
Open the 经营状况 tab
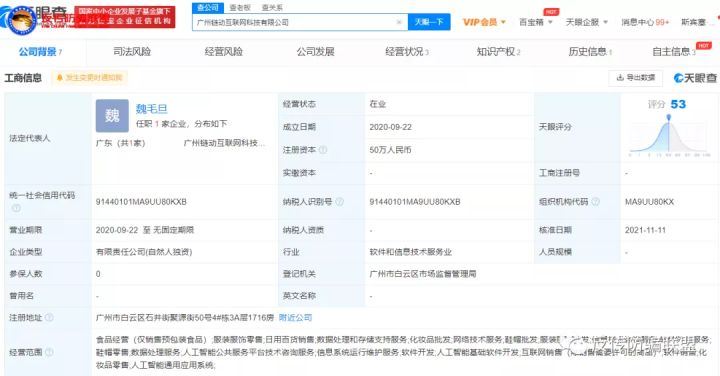coord(407,51)
